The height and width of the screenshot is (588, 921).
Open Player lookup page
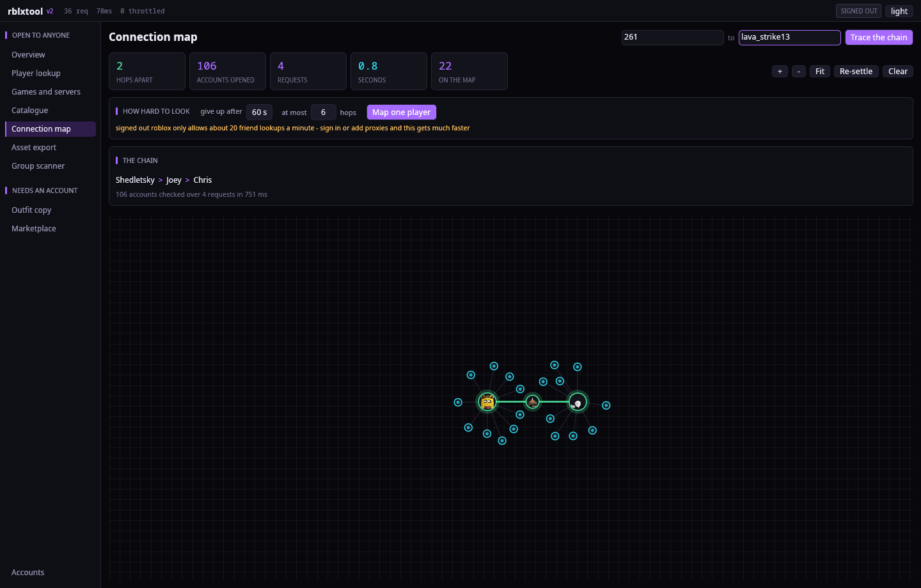pyautogui.click(x=51, y=73)
